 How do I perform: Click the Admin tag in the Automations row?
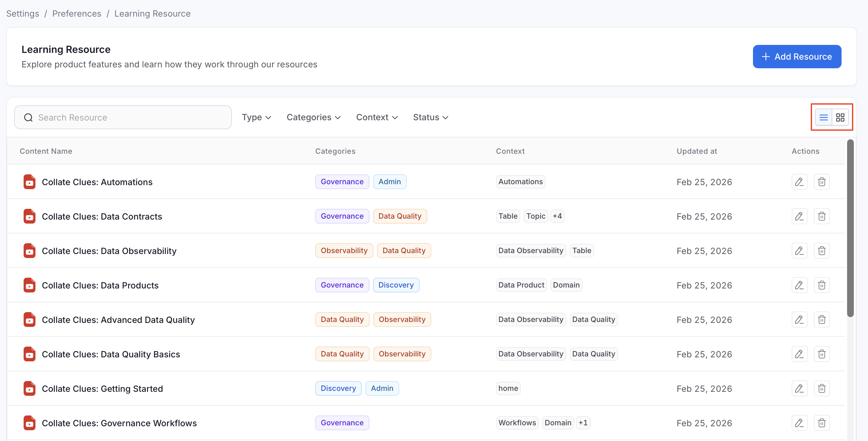click(389, 181)
